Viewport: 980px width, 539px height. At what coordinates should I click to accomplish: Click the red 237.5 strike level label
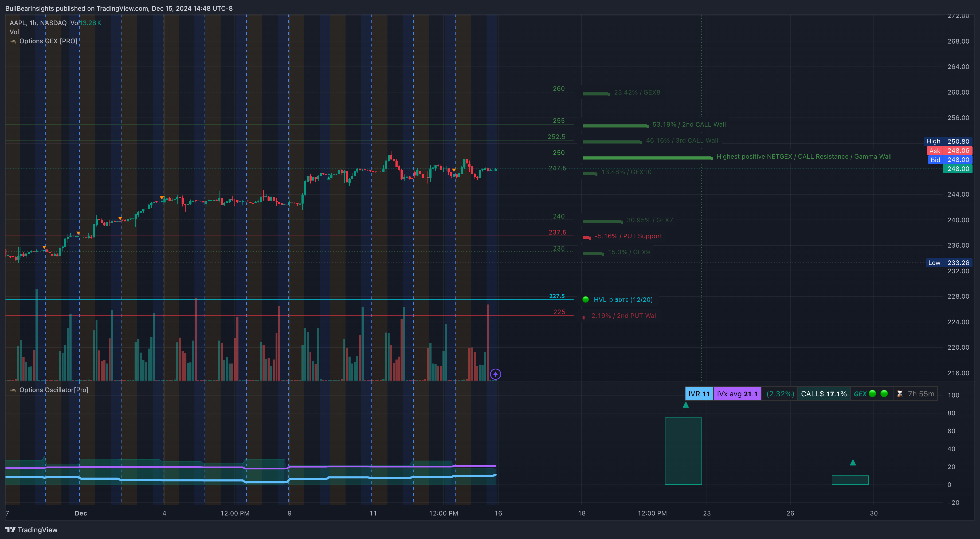click(557, 232)
